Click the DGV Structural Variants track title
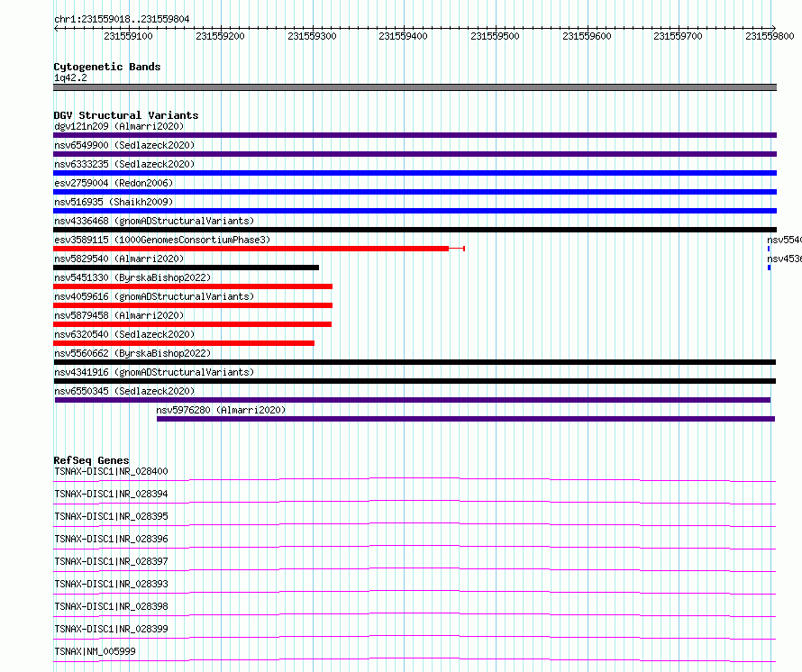The image size is (802, 672). (x=126, y=115)
